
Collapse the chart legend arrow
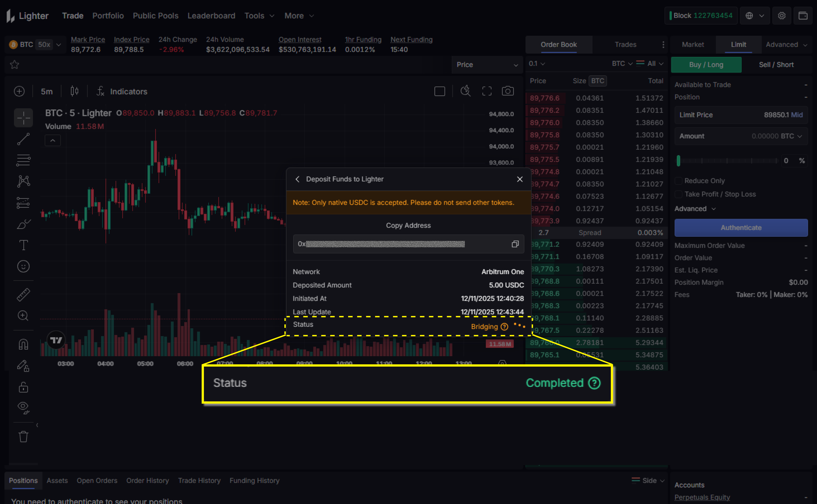[53, 141]
